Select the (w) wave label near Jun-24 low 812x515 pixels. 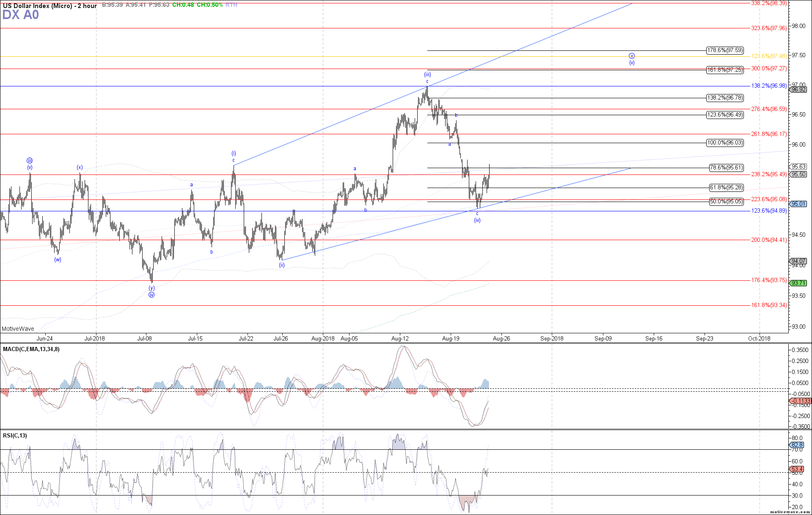[58, 260]
